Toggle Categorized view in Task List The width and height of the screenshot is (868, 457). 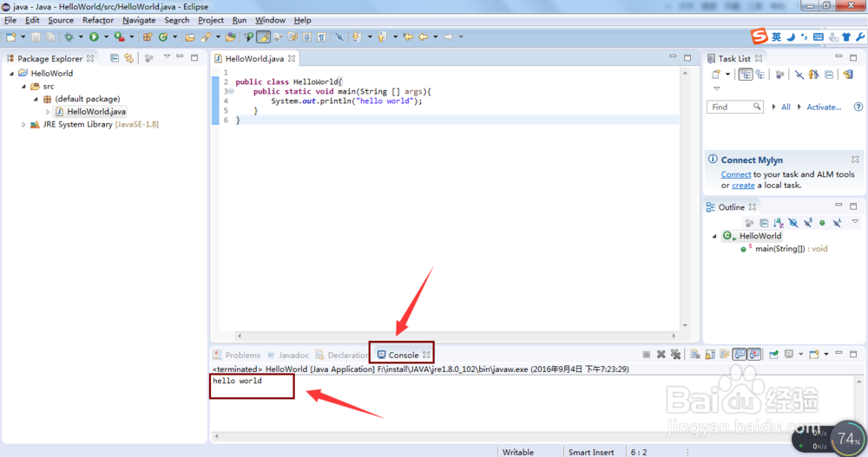point(746,75)
